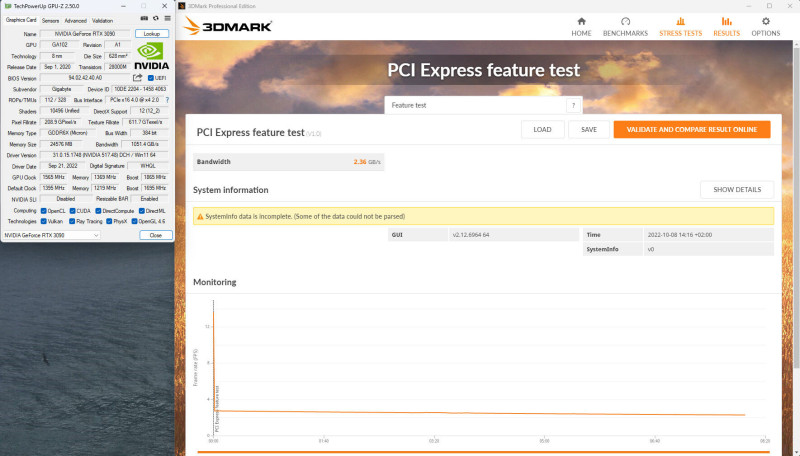The image size is (800, 456).
Task: Switch to the Sensors tab
Action: point(50,21)
